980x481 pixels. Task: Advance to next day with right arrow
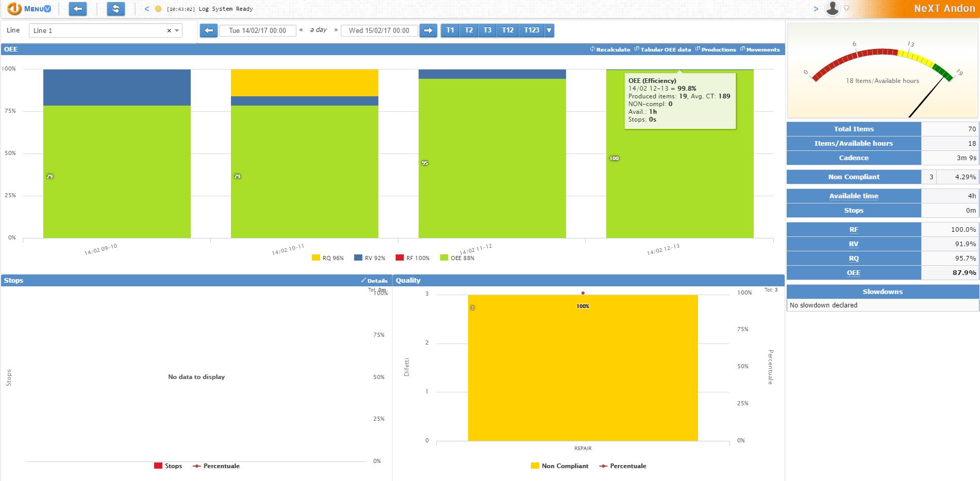428,30
